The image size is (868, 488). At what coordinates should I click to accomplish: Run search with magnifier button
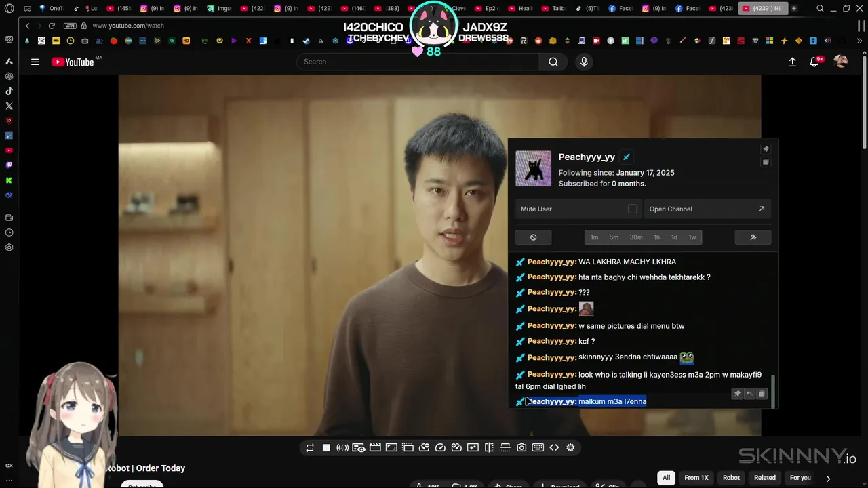coord(553,62)
